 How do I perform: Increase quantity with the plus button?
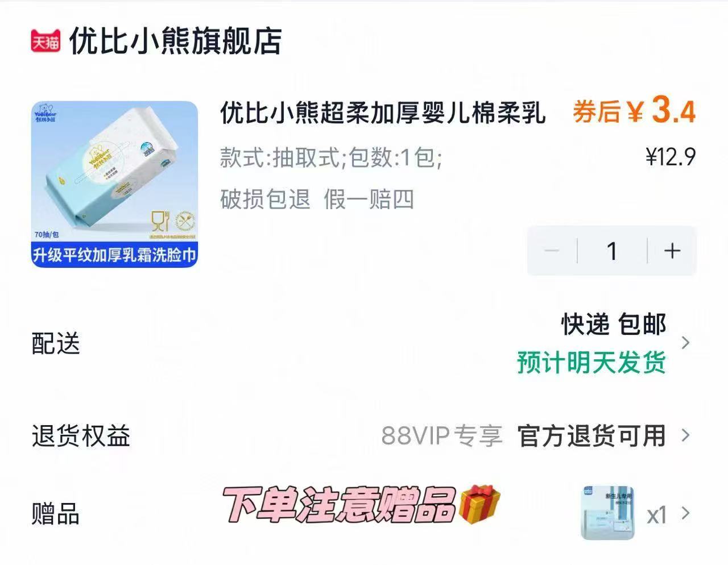pos(672,251)
